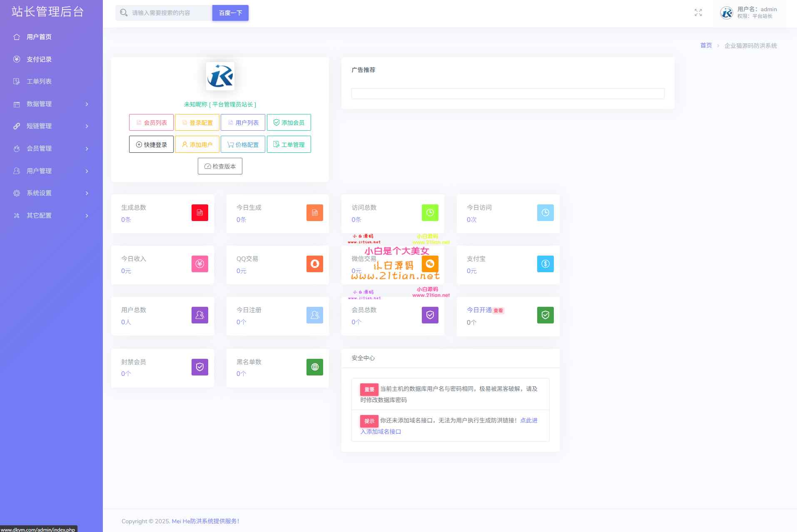
Task: Click the 快捷登录 button
Action: click(151, 144)
